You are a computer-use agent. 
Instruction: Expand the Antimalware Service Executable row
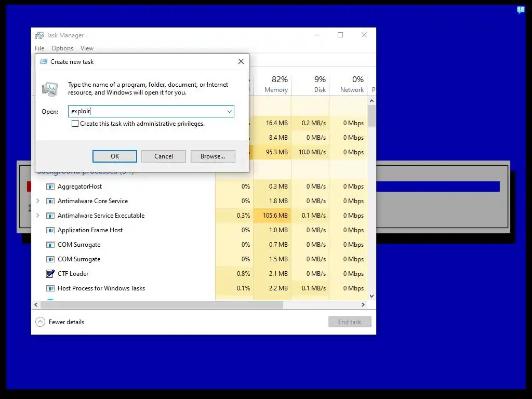point(37,216)
